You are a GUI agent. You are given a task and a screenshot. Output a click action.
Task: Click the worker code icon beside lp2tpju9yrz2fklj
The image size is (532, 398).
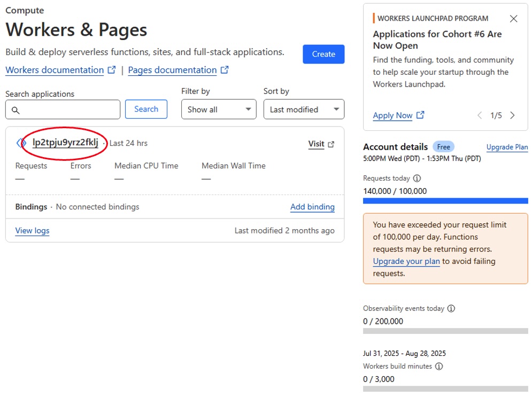click(21, 143)
